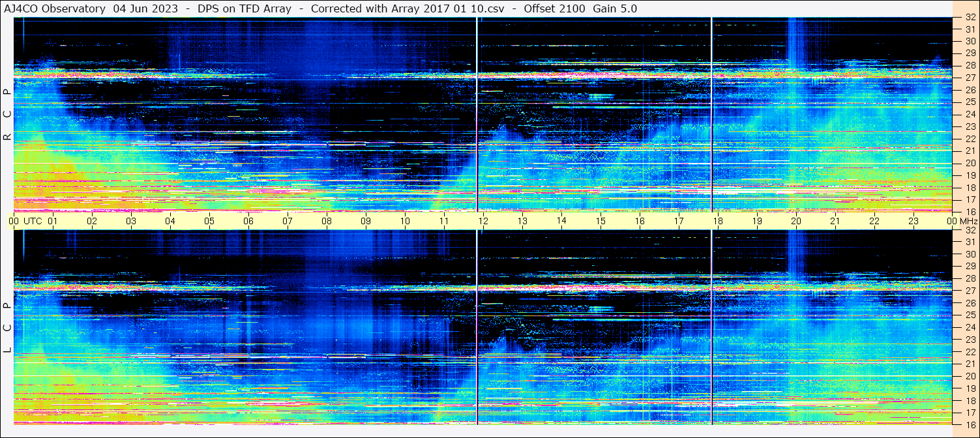The height and width of the screenshot is (438, 980).
Task: Click the 02 hour tick label
Action: click(x=92, y=221)
